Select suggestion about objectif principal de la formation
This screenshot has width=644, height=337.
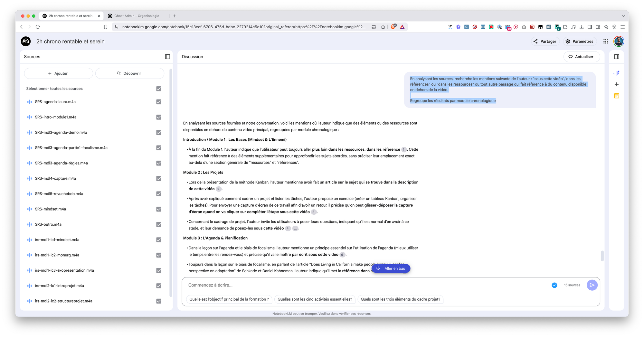click(x=229, y=299)
